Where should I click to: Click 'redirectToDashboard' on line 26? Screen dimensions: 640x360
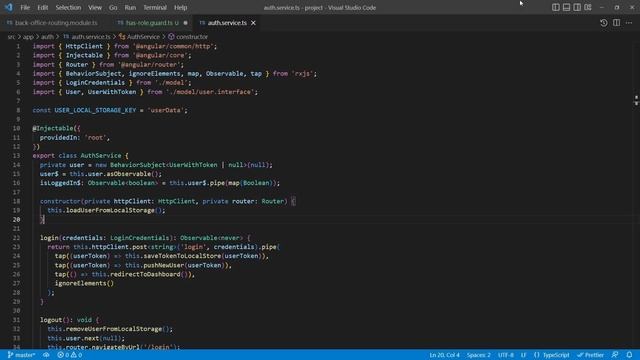[x=145, y=274]
